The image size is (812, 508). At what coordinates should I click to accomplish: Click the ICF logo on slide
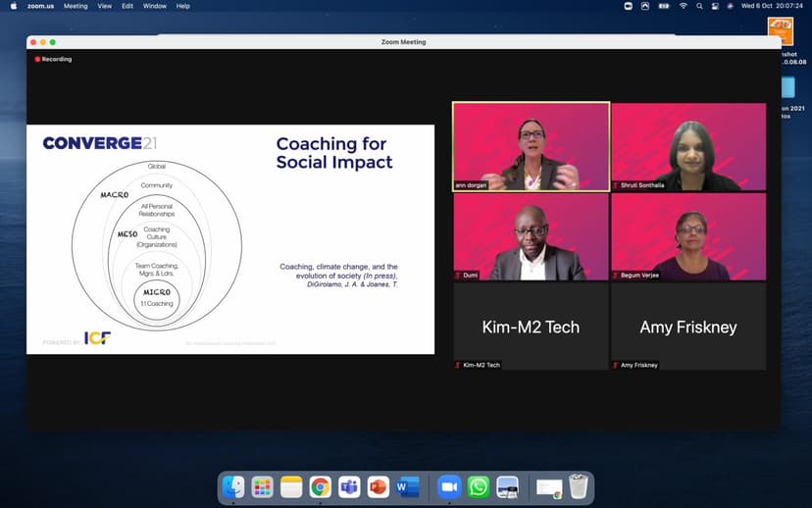(x=97, y=338)
